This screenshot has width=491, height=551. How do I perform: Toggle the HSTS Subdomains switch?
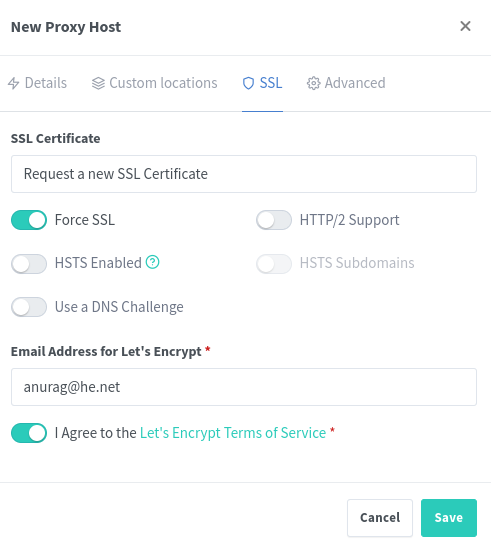[x=274, y=264]
